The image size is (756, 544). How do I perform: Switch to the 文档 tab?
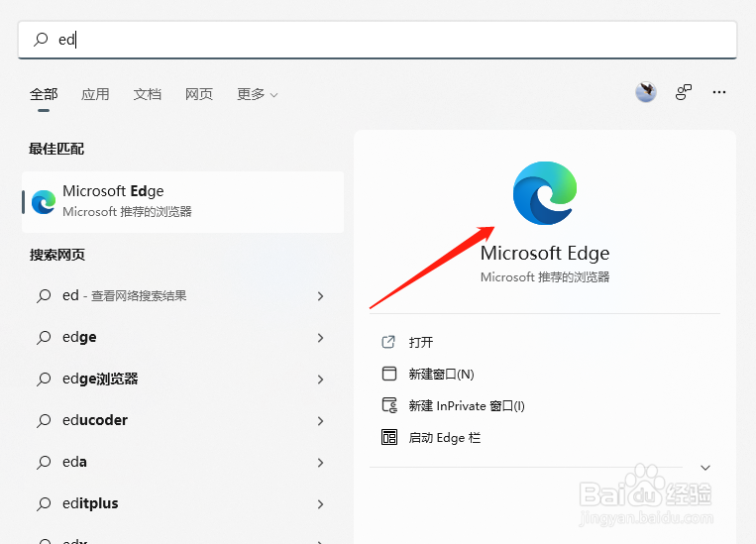point(147,94)
